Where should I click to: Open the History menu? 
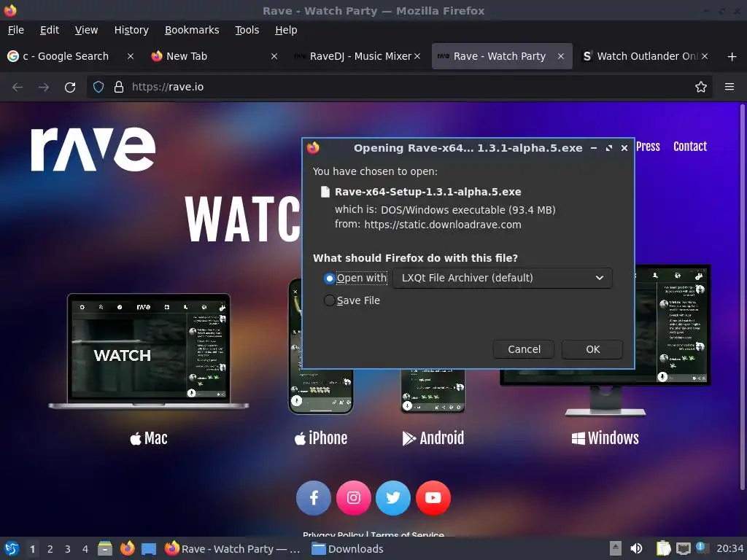point(131,30)
